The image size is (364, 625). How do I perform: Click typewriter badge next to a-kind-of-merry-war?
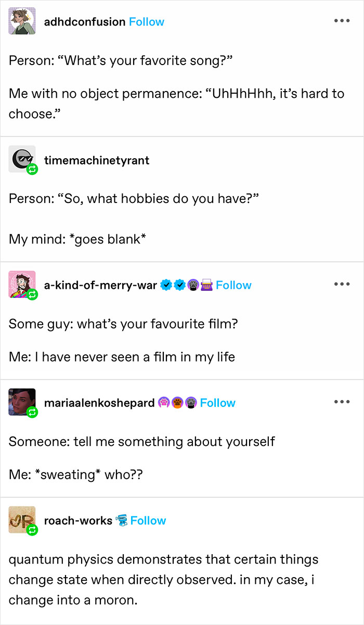206,285
